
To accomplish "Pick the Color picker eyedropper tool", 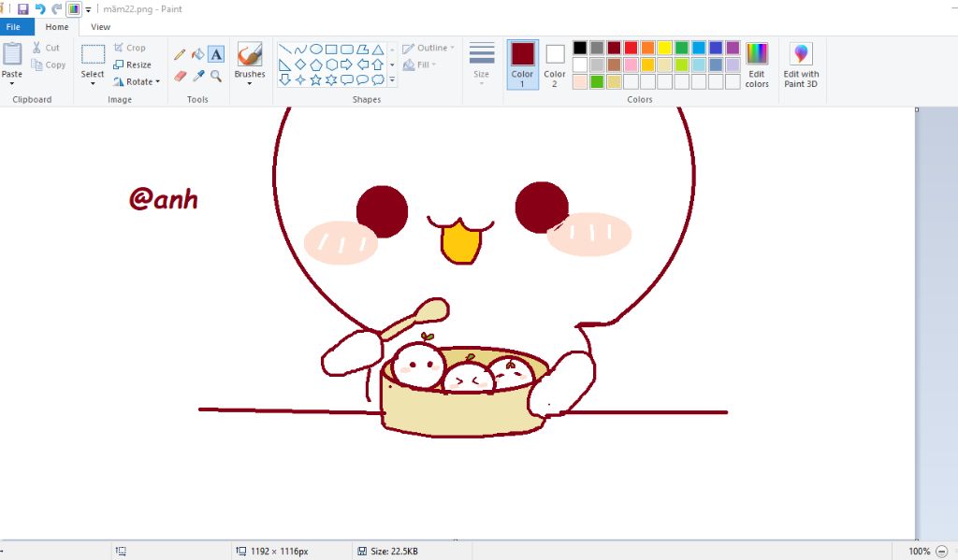I will pos(197,76).
